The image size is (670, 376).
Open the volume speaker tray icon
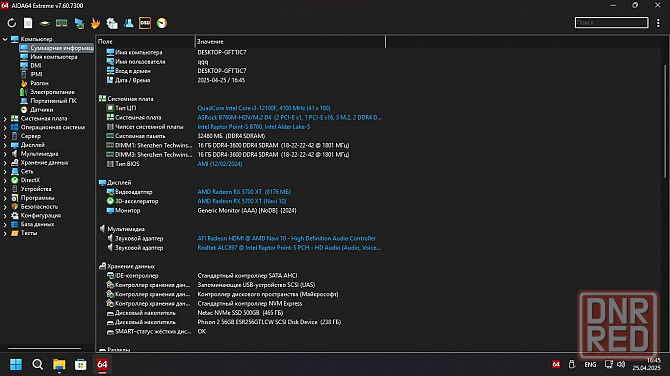(x=621, y=364)
